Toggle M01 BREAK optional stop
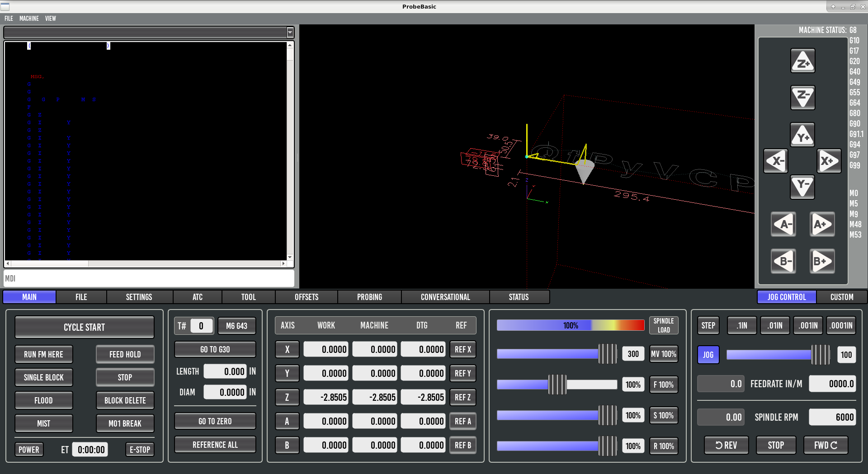This screenshot has width=868, height=474. (x=125, y=423)
